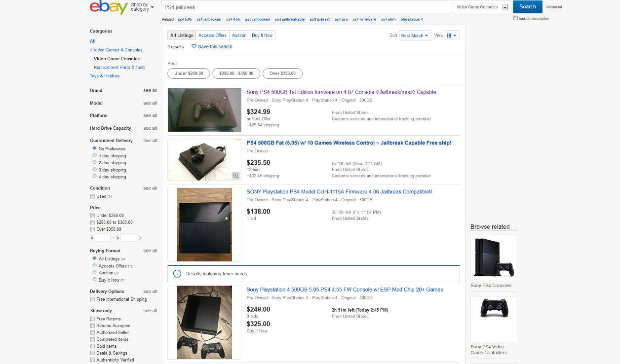Expand Guaranteed Delivery see all
Viewport: 620px width, 364px height.
click(x=150, y=141)
